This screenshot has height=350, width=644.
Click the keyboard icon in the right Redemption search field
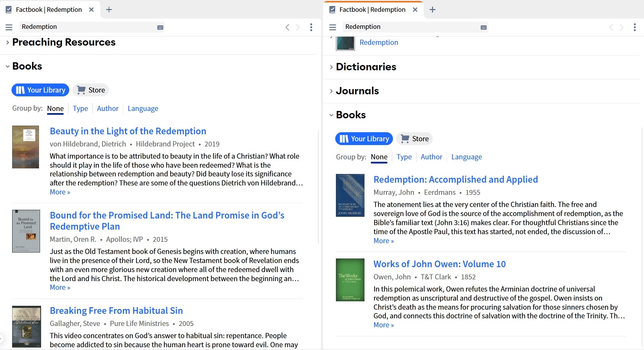tap(483, 27)
